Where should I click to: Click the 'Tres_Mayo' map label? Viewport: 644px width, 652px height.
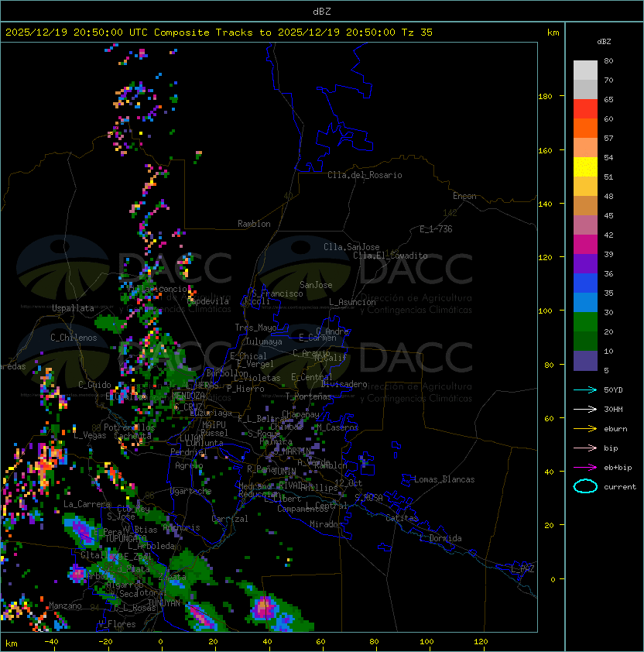(255, 328)
